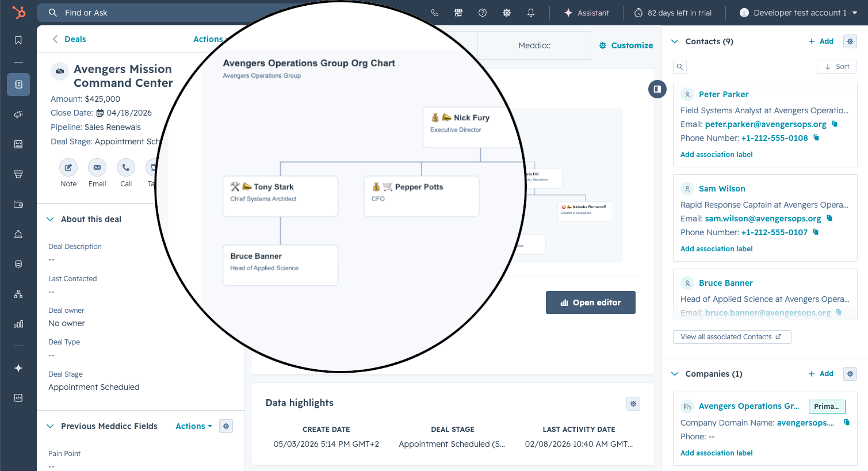Click the HubSpot sprocket logo
The height and width of the screenshot is (471, 868).
click(x=18, y=12)
